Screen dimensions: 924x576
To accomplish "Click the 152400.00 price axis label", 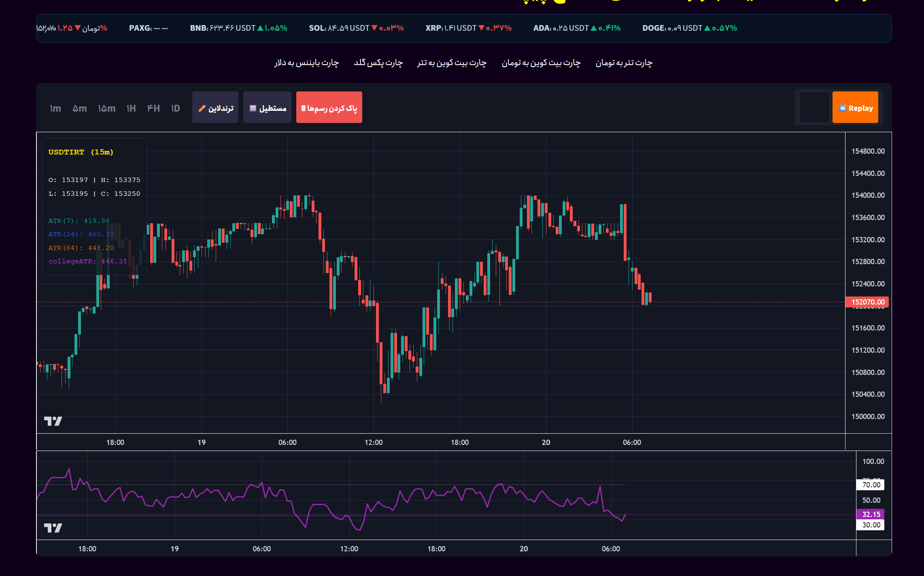I will [x=868, y=284].
